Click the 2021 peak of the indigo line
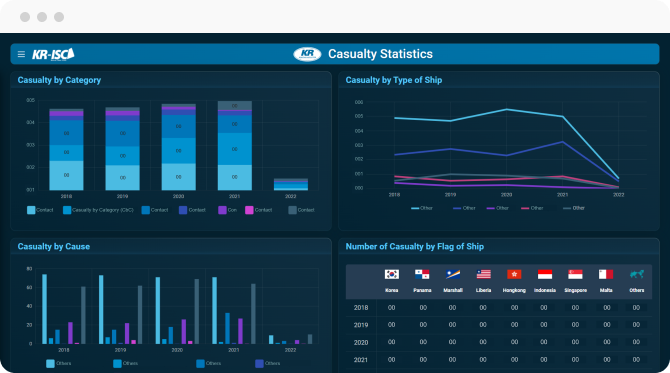 [562, 142]
